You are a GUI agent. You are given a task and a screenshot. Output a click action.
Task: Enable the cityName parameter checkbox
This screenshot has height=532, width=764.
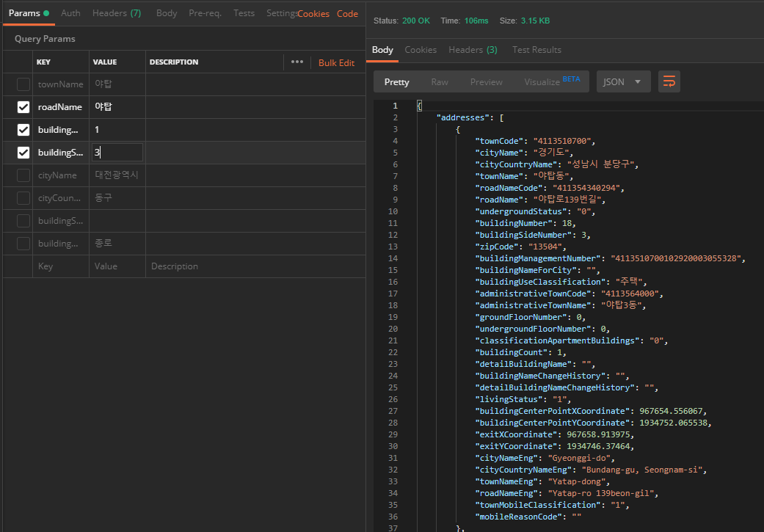pyautogui.click(x=23, y=175)
